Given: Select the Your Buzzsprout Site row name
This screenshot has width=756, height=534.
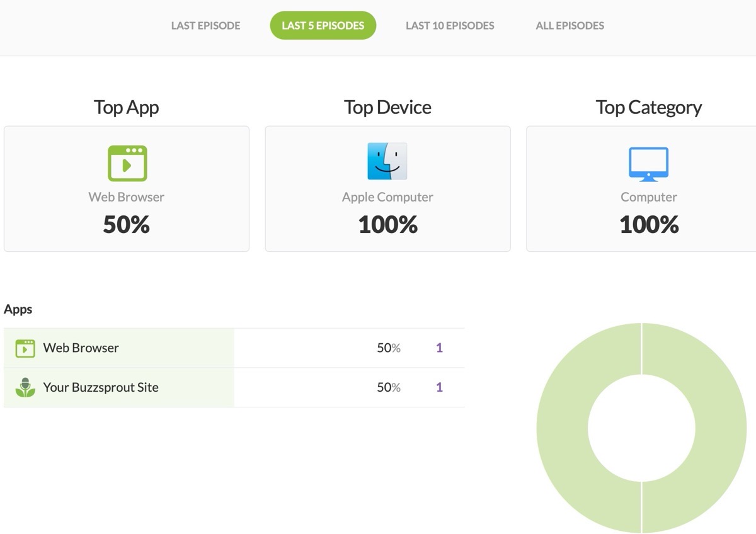Looking at the screenshot, I should coord(101,387).
